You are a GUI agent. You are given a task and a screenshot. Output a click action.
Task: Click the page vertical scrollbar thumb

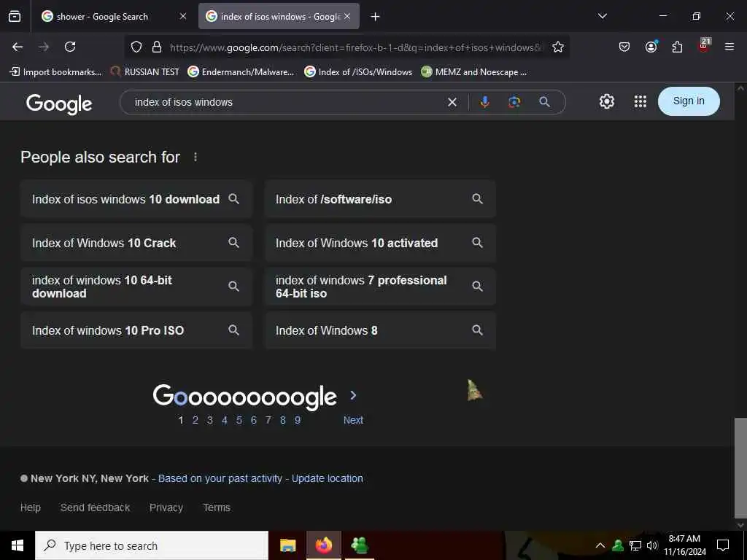pyautogui.click(x=740, y=468)
